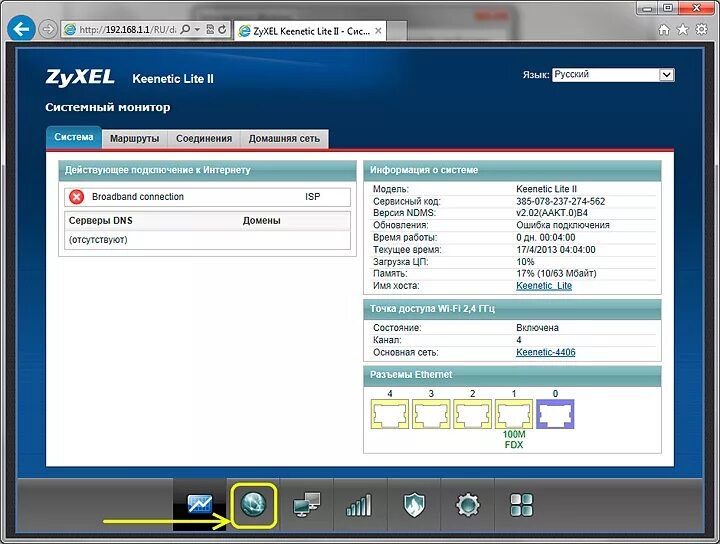Expand the address bar search dropdown arrow
This screenshot has height=544, width=720.
197,30
